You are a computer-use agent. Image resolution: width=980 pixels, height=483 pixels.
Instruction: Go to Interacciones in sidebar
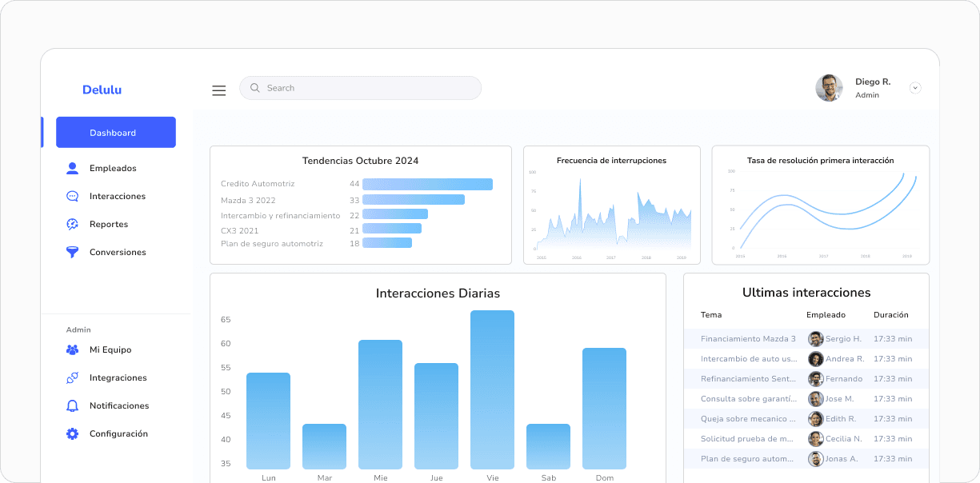point(118,196)
